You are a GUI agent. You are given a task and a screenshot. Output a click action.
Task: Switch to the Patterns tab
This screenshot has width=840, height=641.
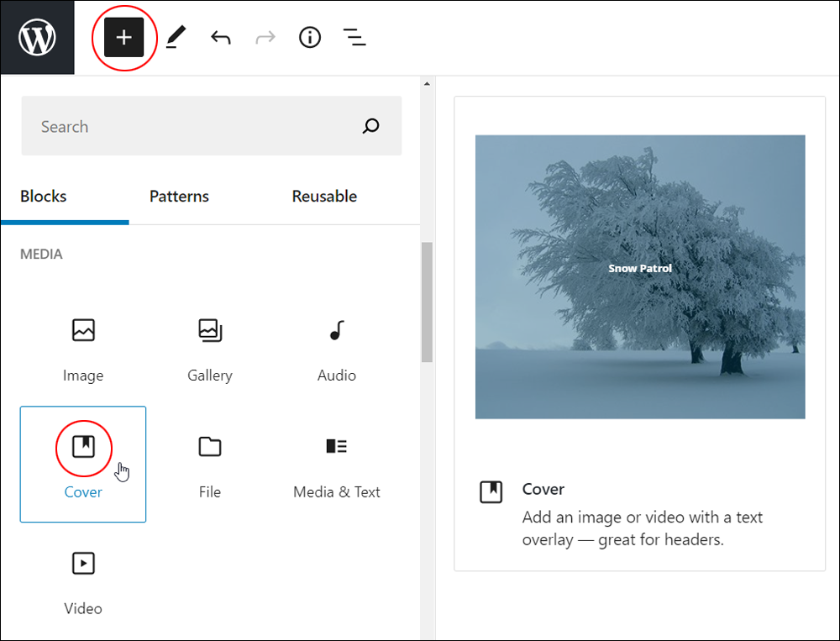[x=179, y=196]
